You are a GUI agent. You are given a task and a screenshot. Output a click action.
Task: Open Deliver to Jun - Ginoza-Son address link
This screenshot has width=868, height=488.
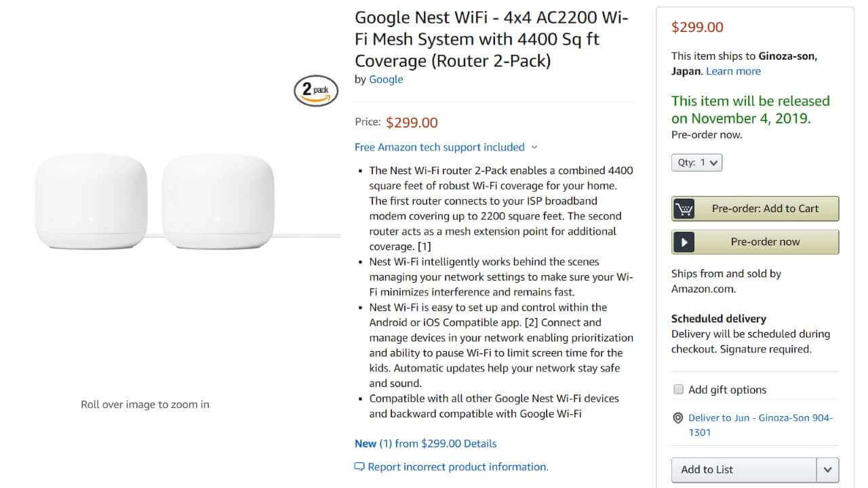(760, 425)
